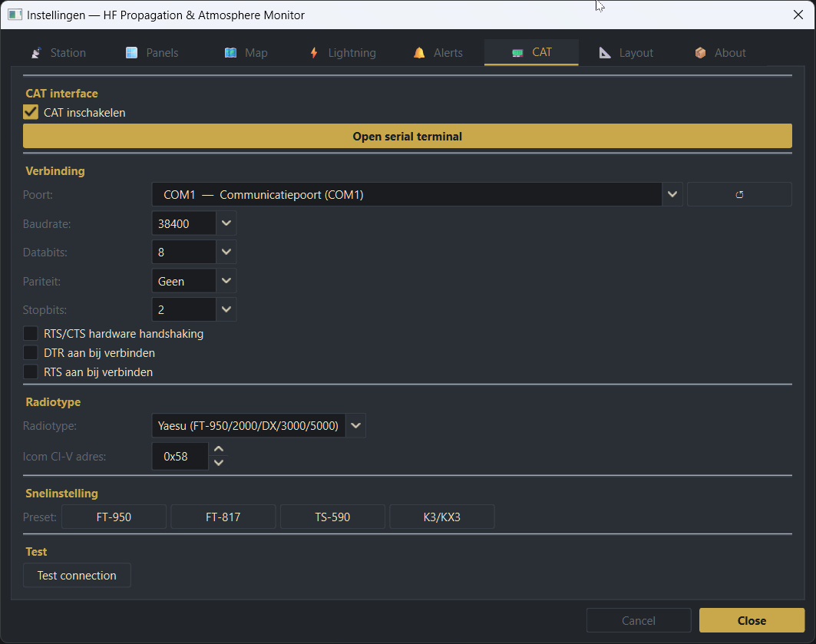
Task: Click the Databits value 8 field
Action: [x=183, y=252]
